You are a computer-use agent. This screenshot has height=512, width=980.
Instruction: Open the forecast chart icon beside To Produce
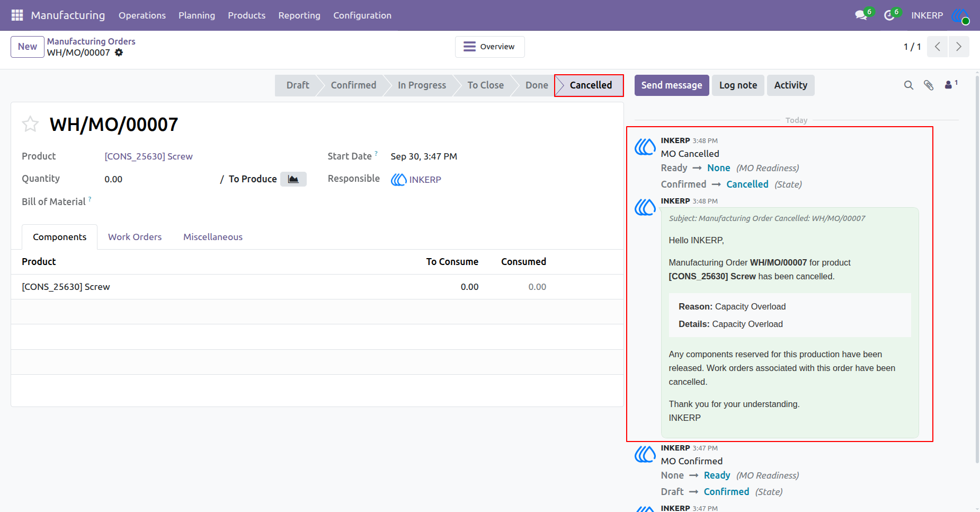pos(293,179)
